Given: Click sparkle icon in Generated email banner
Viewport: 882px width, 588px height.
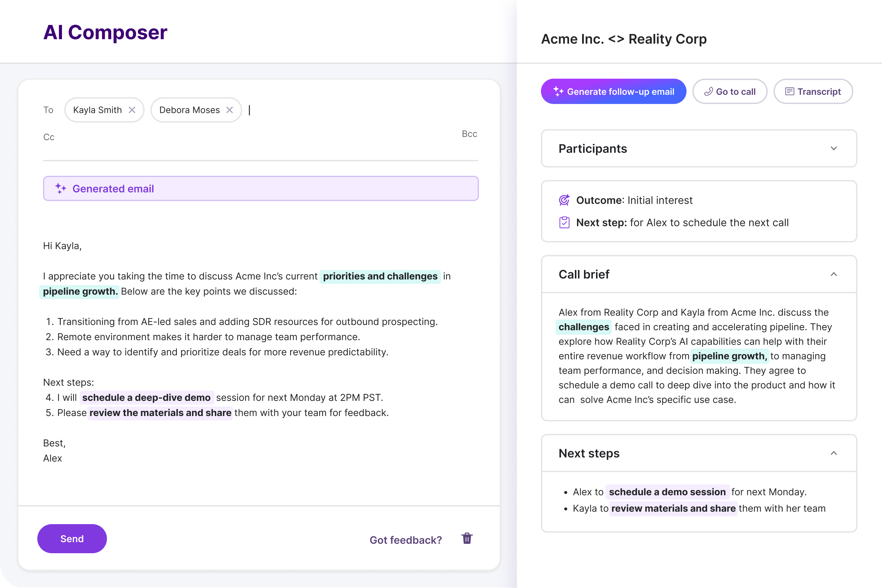Looking at the screenshot, I should click(61, 188).
